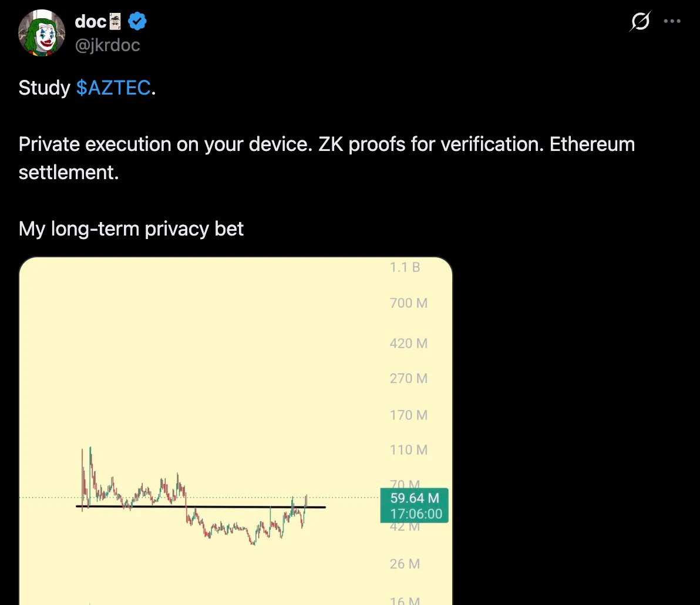Open the three-dot more options menu
700x605 pixels.
(672, 21)
